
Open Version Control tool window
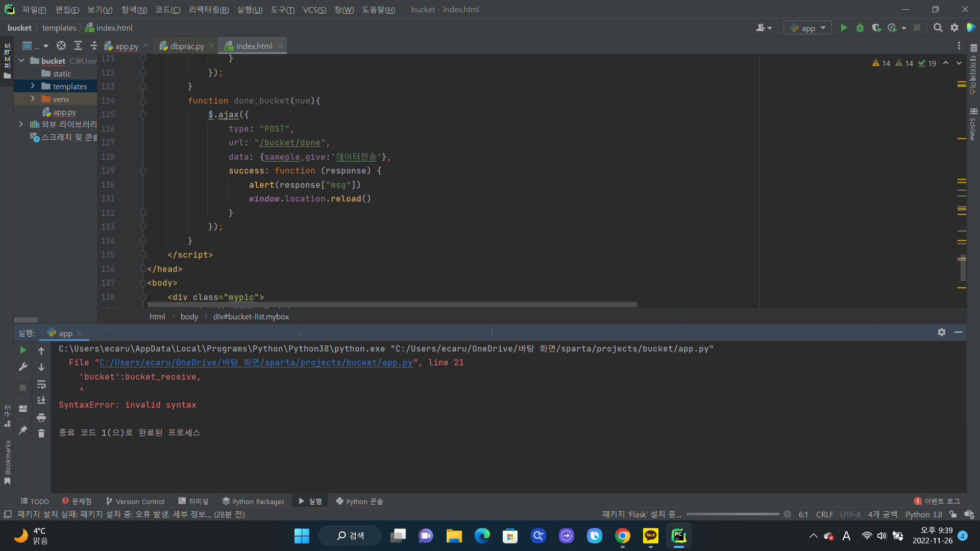[x=135, y=502]
